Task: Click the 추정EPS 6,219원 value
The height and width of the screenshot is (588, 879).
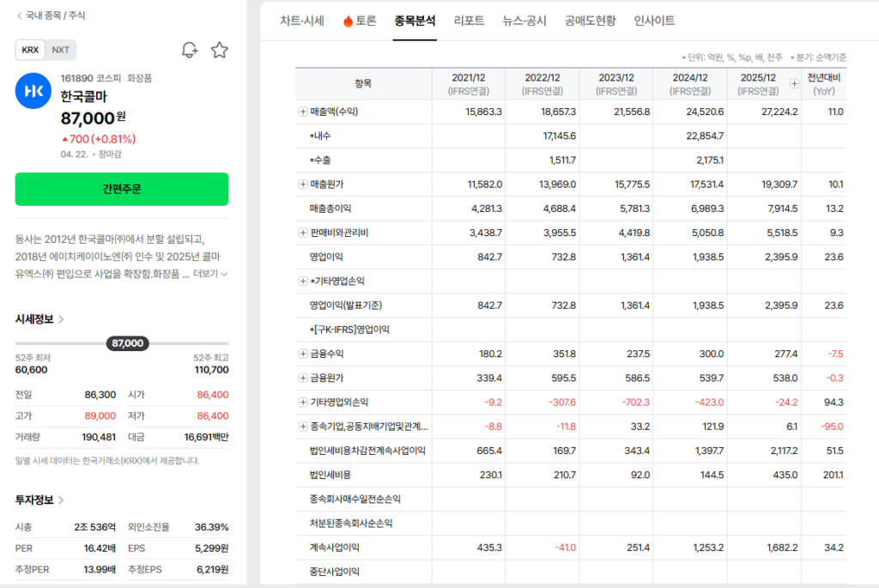Action: tap(212, 569)
